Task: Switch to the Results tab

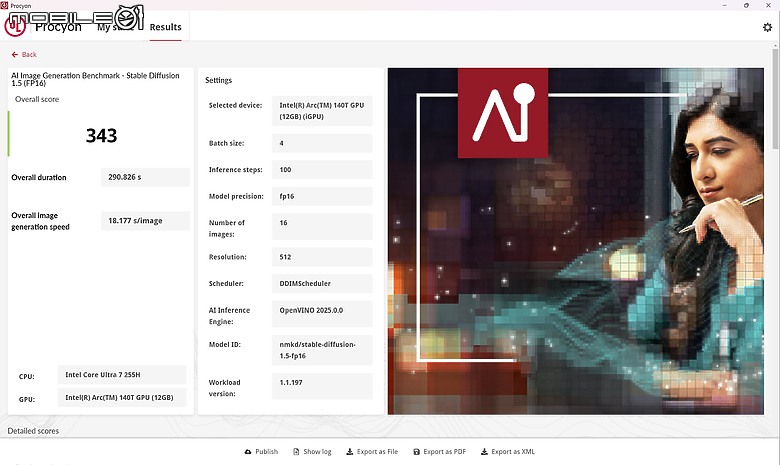Action: [165, 27]
